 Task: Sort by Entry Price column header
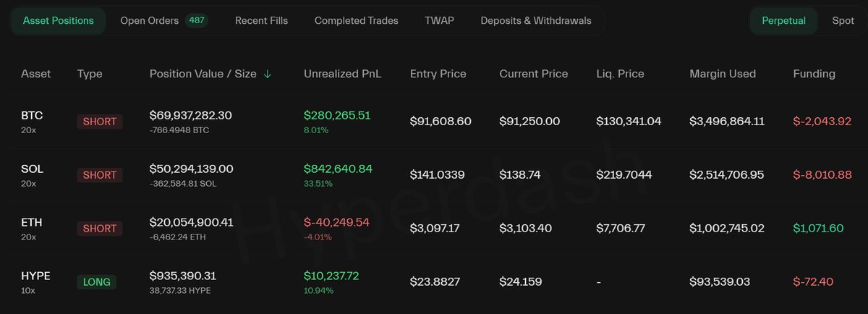point(438,74)
